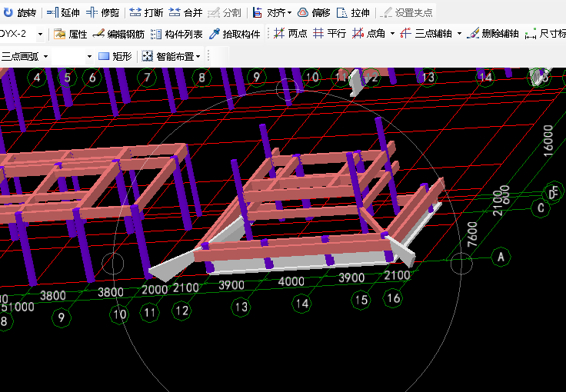Click the 4000 dimension label

pyautogui.click(x=291, y=281)
